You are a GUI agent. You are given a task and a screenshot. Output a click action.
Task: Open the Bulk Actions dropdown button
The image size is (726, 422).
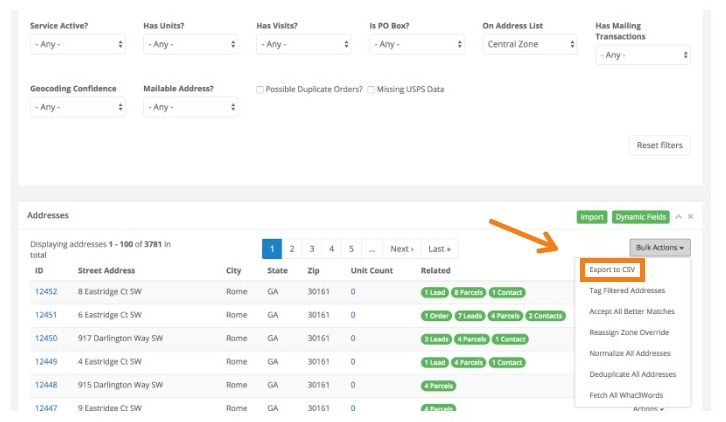point(659,247)
